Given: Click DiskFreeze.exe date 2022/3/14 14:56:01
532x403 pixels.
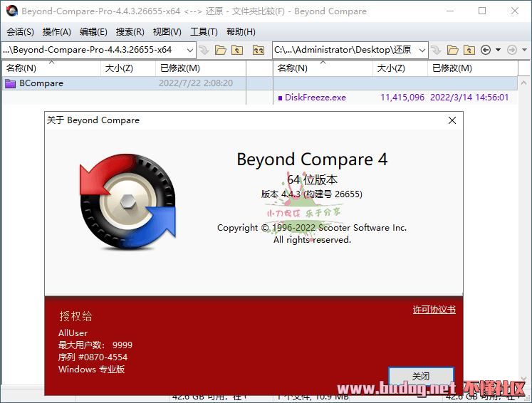Looking at the screenshot, I should coord(469,98).
